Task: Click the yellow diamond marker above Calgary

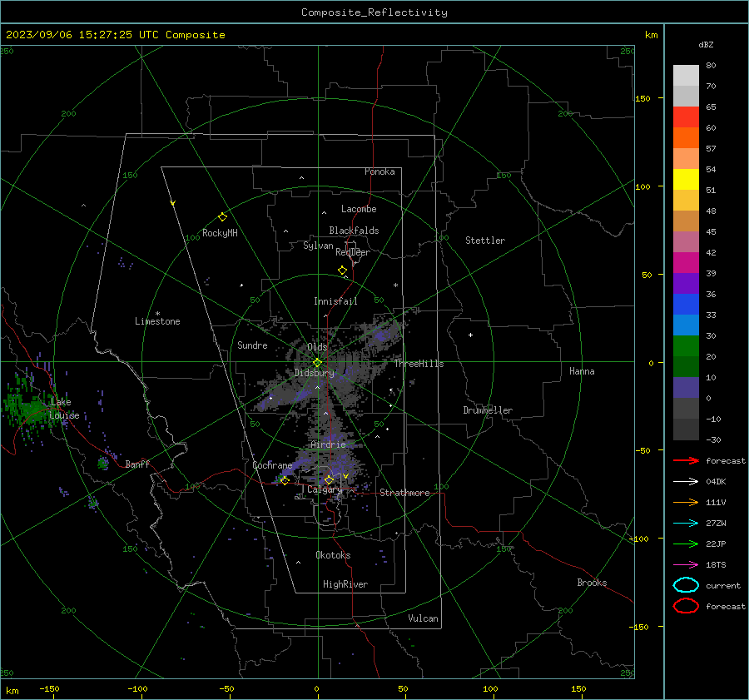Action: point(329,479)
